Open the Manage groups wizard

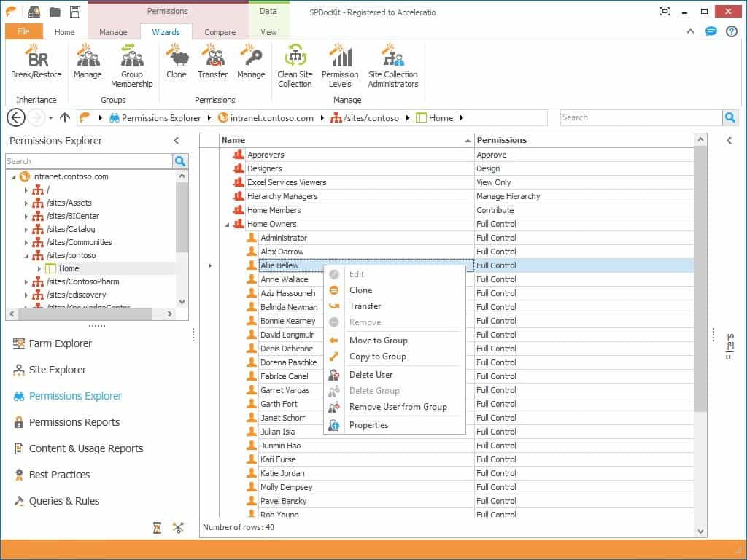pyautogui.click(x=88, y=61)
